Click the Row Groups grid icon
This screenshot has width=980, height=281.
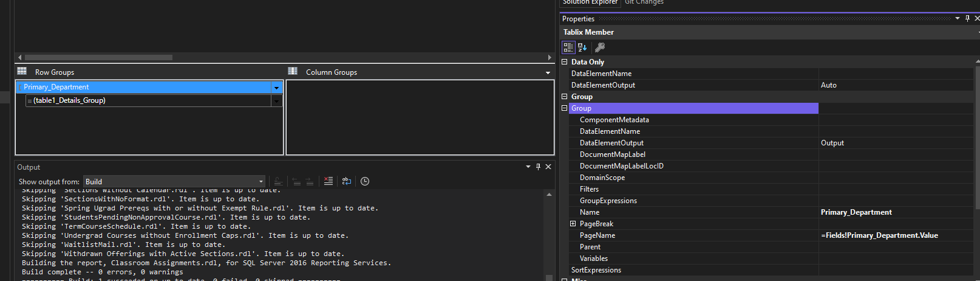point(22,71)
